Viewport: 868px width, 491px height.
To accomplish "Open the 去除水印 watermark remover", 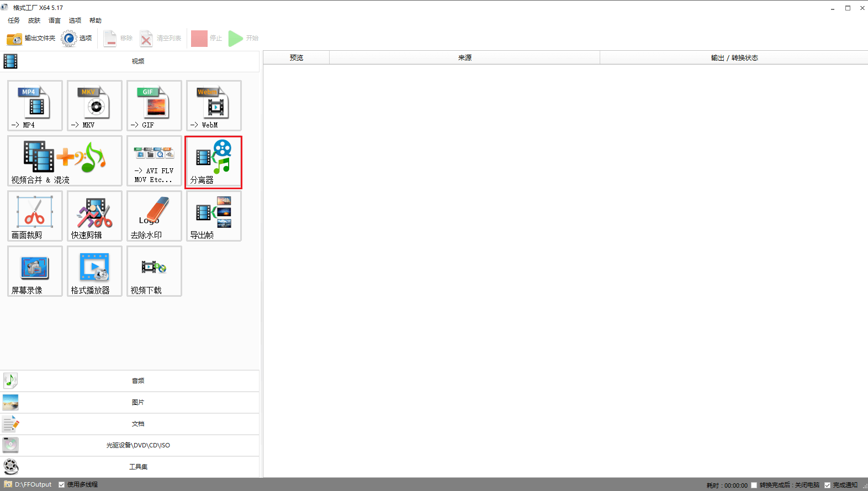I will click(154, 216).
